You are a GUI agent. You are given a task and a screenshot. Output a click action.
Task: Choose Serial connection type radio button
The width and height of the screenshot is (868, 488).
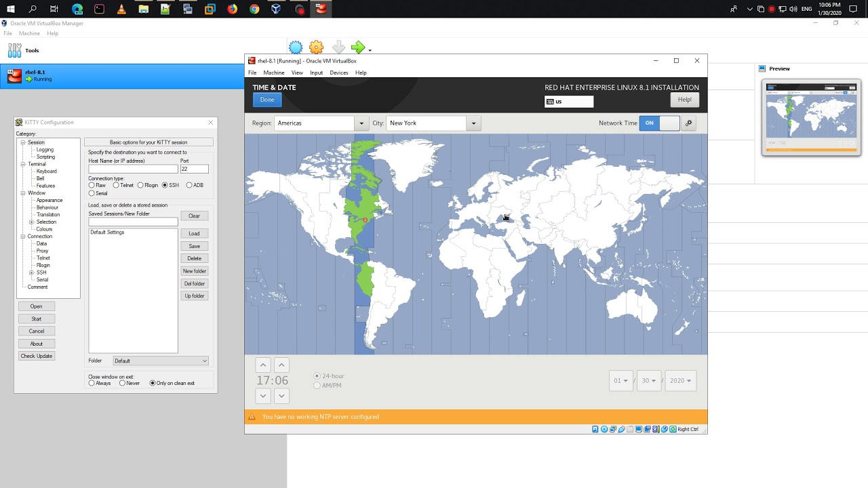(92, 193)
